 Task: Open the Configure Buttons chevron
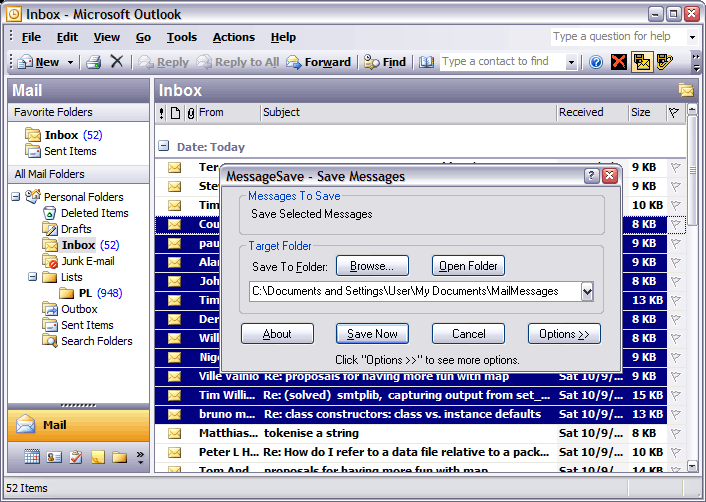(x=140, y=457)
